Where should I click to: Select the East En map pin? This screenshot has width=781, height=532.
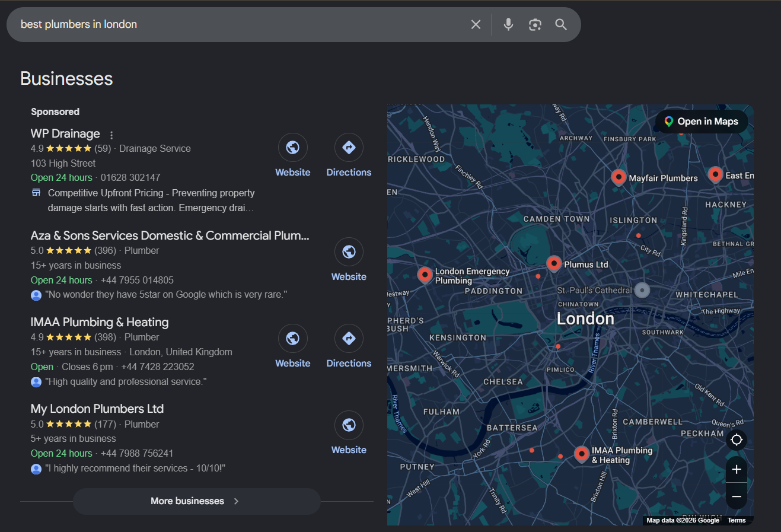[715, 174]
